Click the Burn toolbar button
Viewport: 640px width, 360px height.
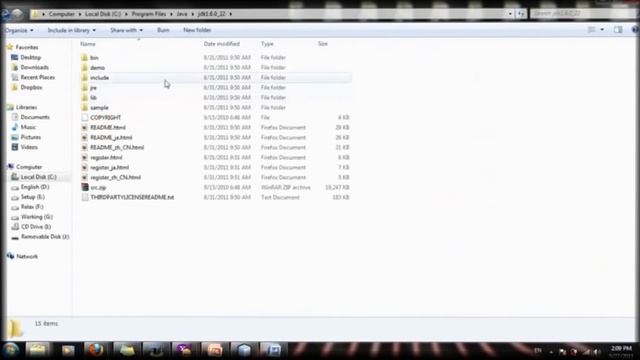point(163,30)
